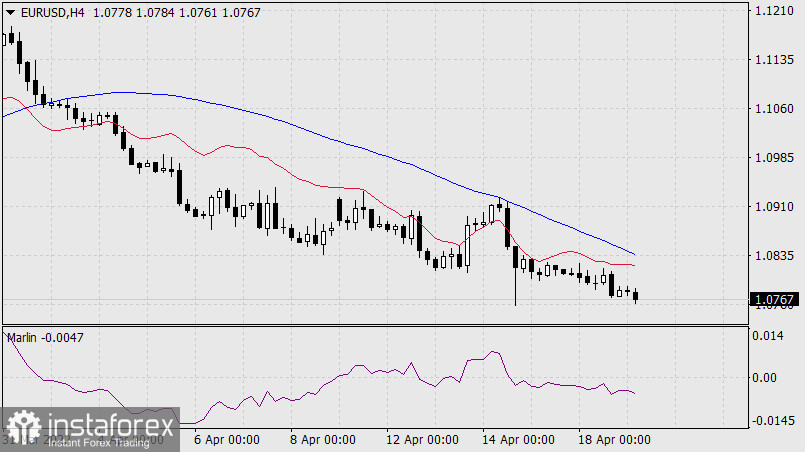Click the 1.1135 price scale label
805x452 pixels.
pos(774,60)
